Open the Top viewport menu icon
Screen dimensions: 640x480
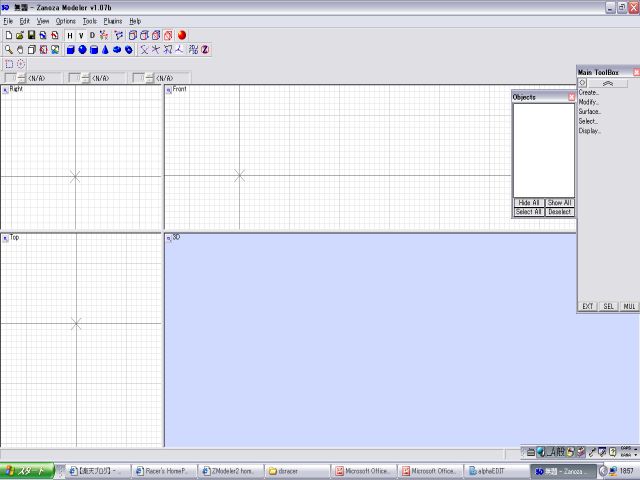coord(5,238)
